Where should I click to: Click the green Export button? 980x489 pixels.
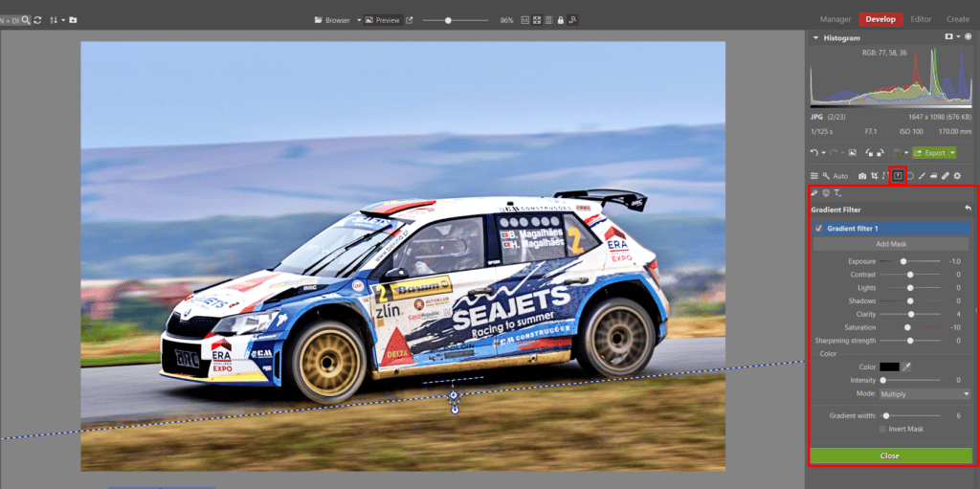(x=930, y=152)
